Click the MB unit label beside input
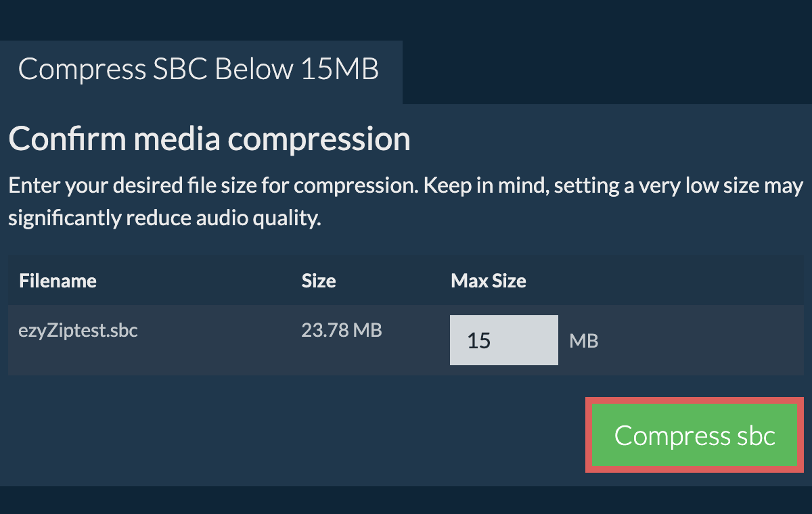The height and width of the screenshot is (514, 812). click(x=583, y=341)
